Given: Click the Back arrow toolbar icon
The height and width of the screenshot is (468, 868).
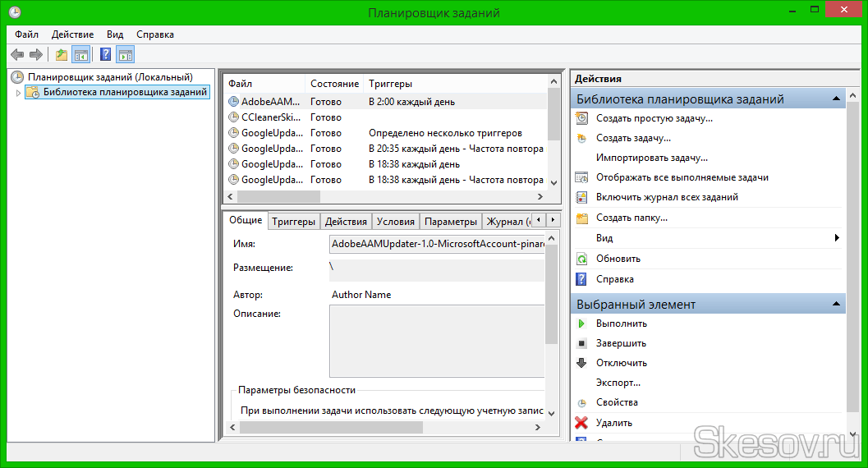Looking at the screenshot, I should 17,55.
